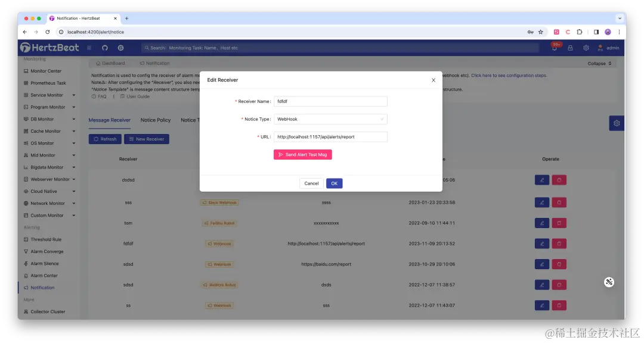
Task: Edit the tom receiver row
Action: click(x=541, y=223)
